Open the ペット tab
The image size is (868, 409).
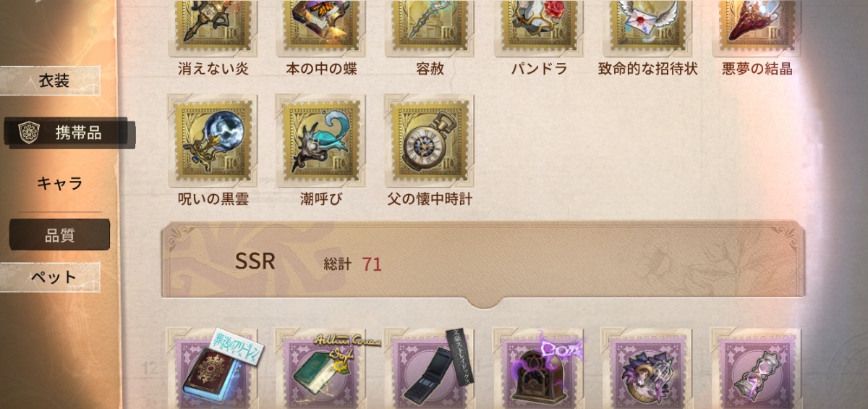click(51, 277)
